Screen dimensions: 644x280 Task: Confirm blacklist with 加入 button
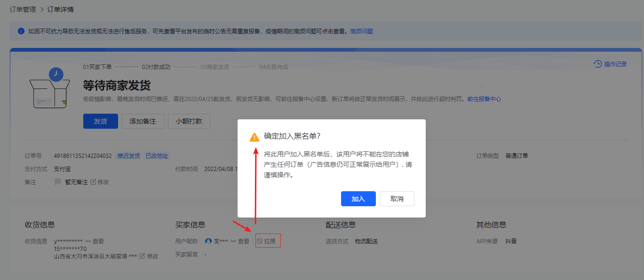pyautogui.click(x=358, y=199)
